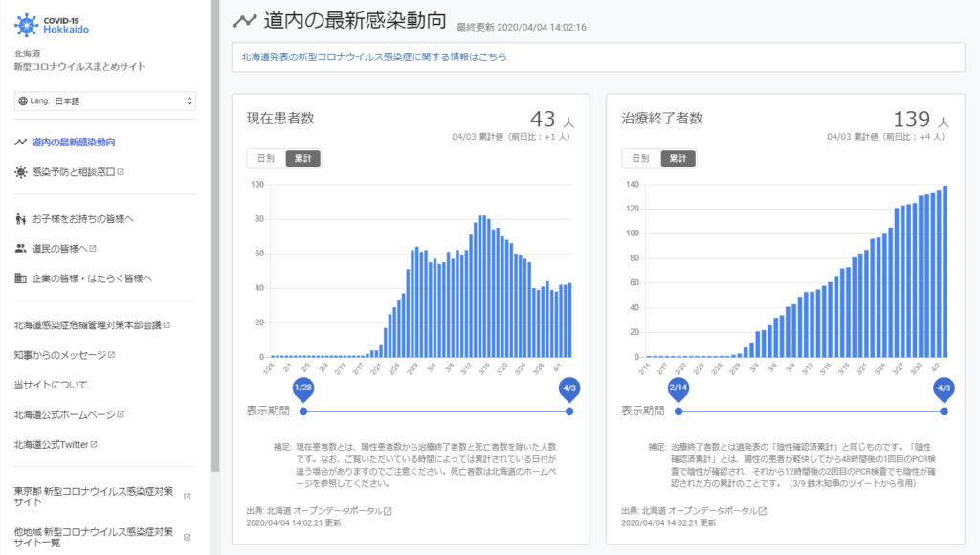Click the parent-child icon for お子様をお持ちの皆様へ
This screenshot has width=980, height=555.
(x=20, y=219)
